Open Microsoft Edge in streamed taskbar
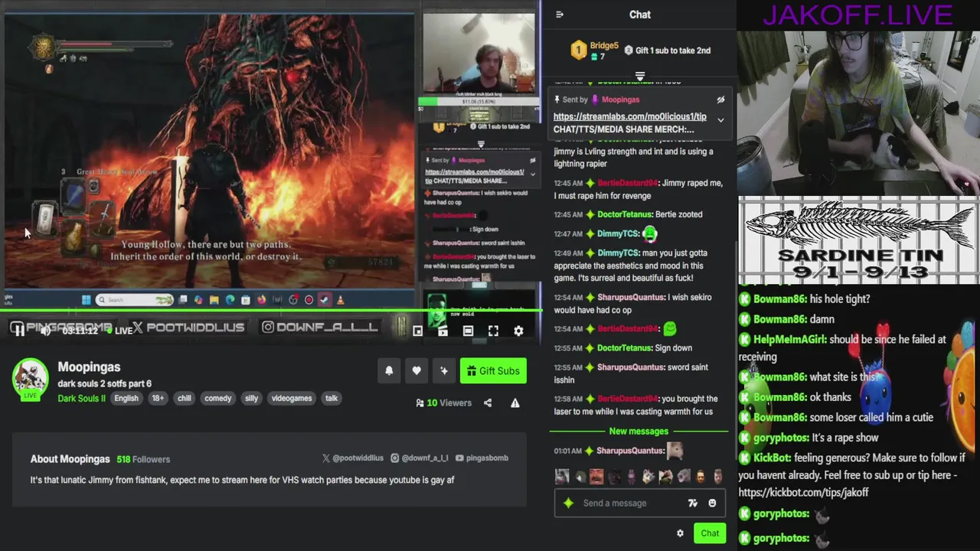This screenshot has width=980, height=551. tap(230, 300)
